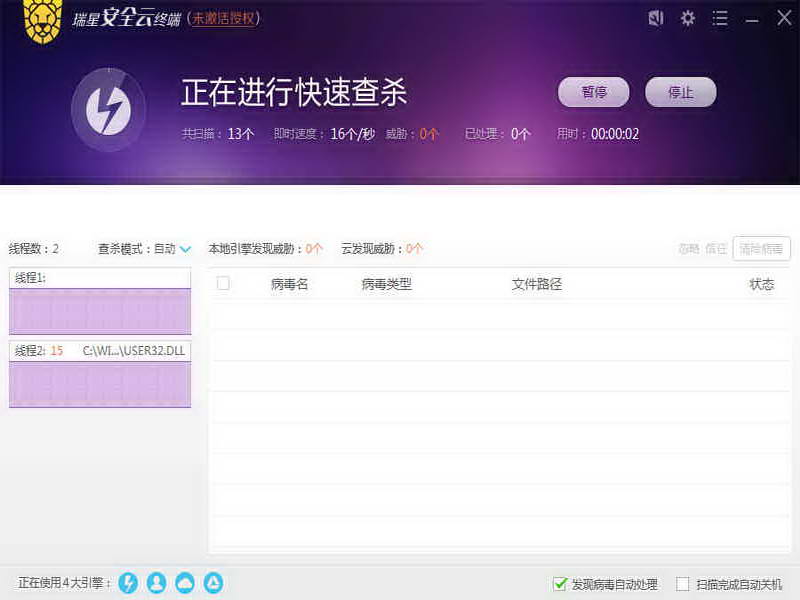Click 云发现威胁 count
800x600 pixels.
pyautogui.click(x=382, y=249)
